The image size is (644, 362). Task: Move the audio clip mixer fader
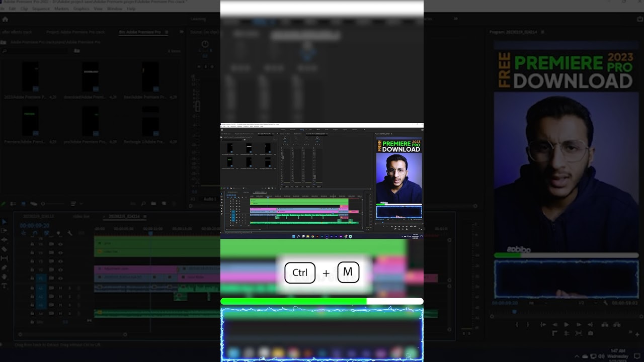point(198,107)
